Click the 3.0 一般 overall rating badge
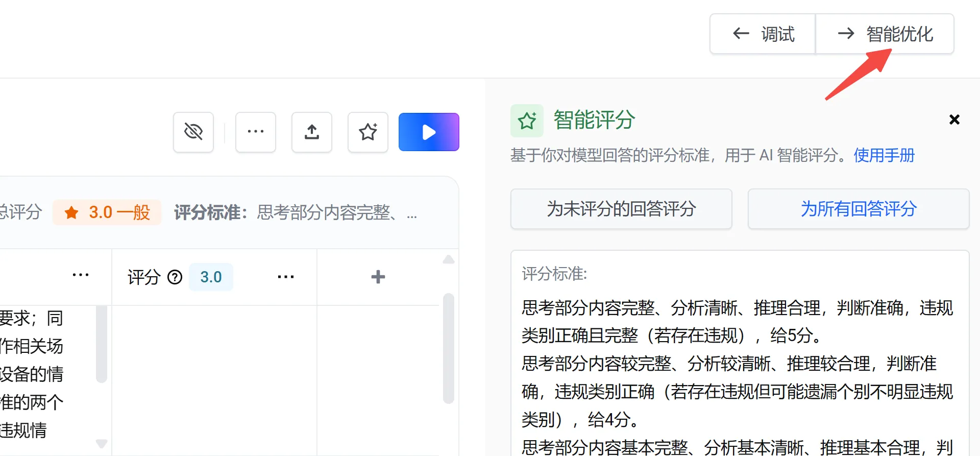 (107, 212)
